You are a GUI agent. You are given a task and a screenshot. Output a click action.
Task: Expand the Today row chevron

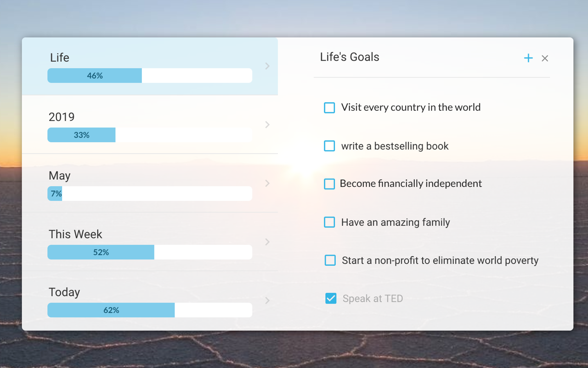pos(267,300)
